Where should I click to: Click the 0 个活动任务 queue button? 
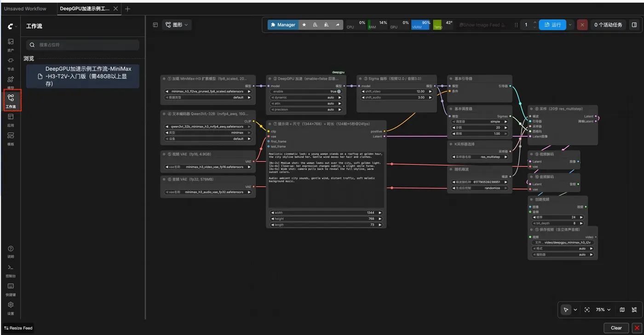[608, 25]
